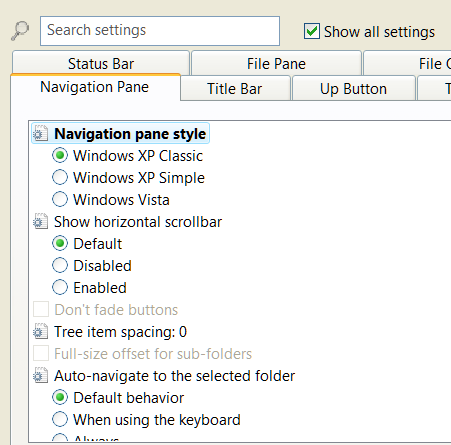This screenshot has width=451, height=445.
Task: Choose Disabled for horizontal scrollbar
Action: pos(60,265)
